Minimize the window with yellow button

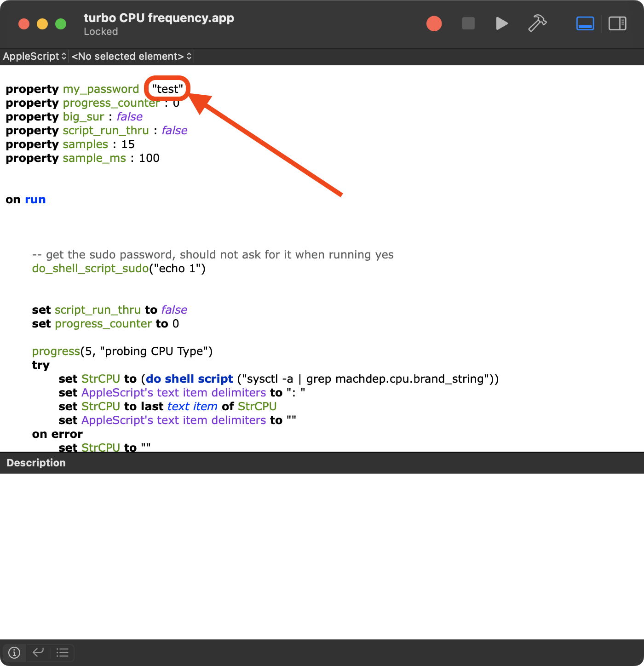(x=42, y=24)
